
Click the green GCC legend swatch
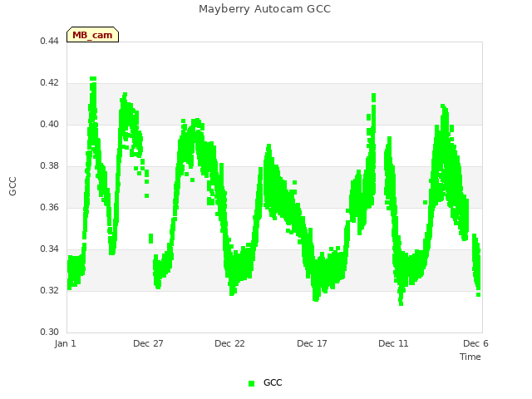(251, 383)
